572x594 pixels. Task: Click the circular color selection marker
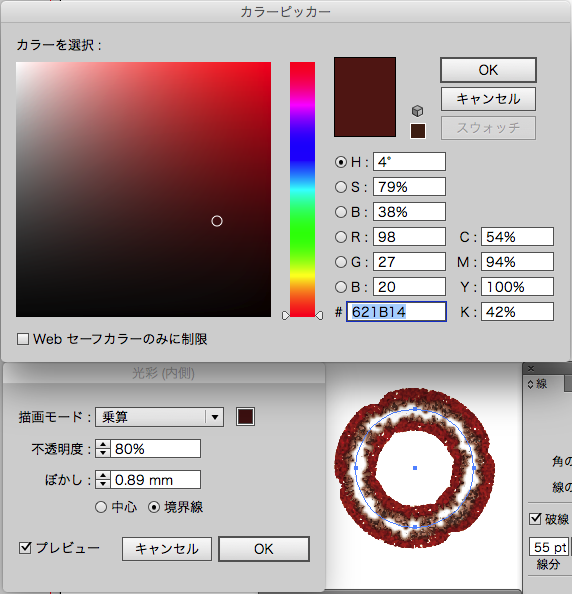(217, 221)
